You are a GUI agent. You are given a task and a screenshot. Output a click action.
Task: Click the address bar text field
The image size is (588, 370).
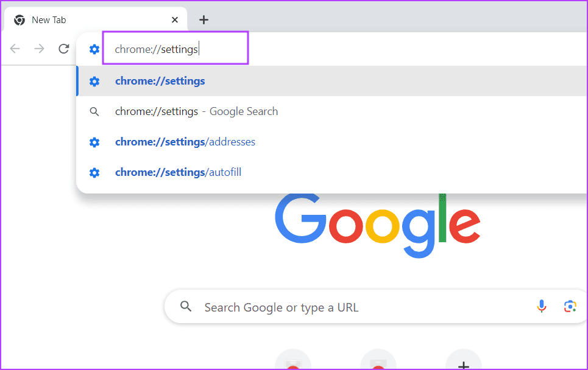click(x=175, y=49)
